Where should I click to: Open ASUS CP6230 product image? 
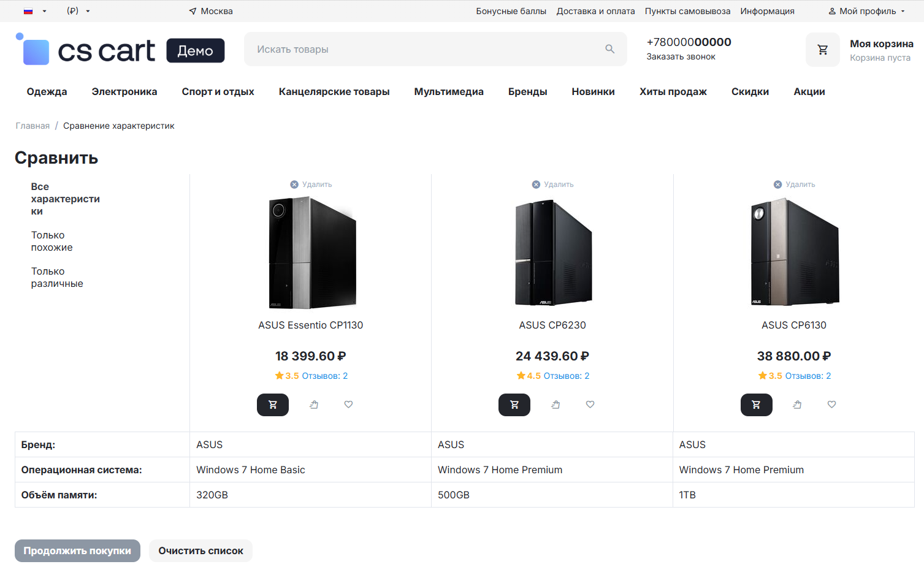[552, 252]
